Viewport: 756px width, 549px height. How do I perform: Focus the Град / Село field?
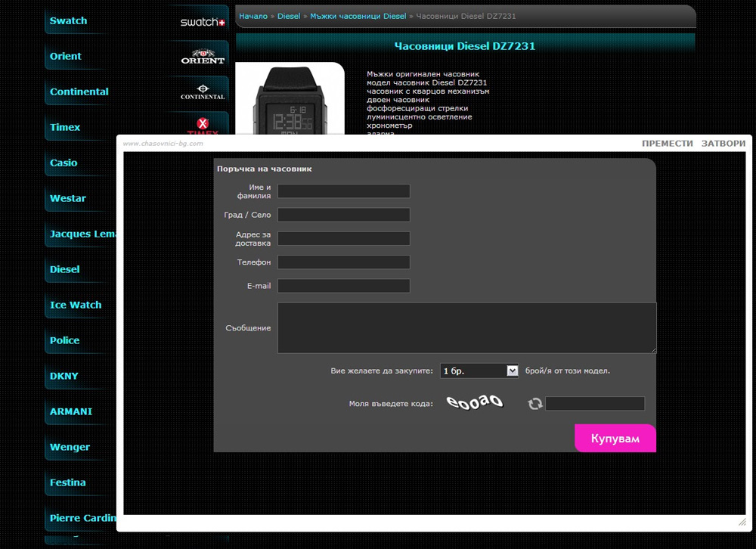344,215
